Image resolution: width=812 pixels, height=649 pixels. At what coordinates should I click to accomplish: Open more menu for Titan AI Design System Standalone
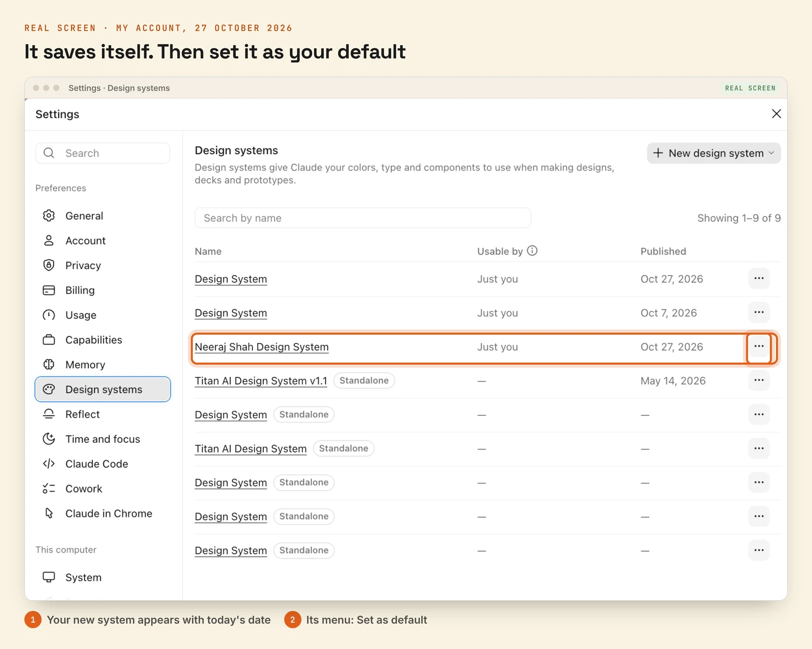759,448
